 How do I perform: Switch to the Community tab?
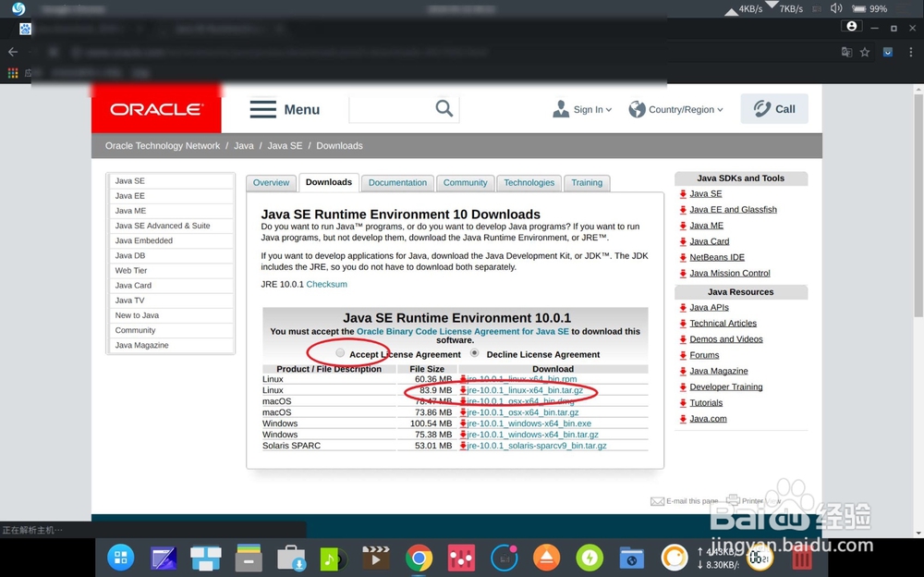(x=466, y=183)
